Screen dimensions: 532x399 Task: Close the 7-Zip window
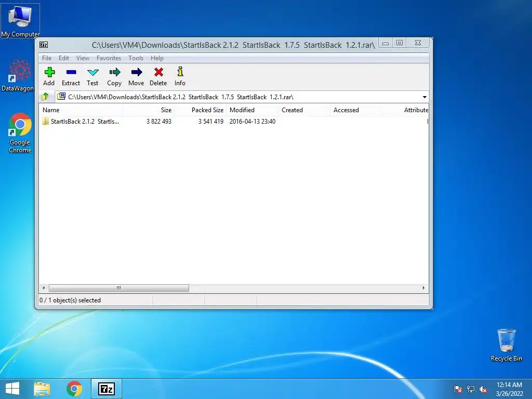point(418,43)
